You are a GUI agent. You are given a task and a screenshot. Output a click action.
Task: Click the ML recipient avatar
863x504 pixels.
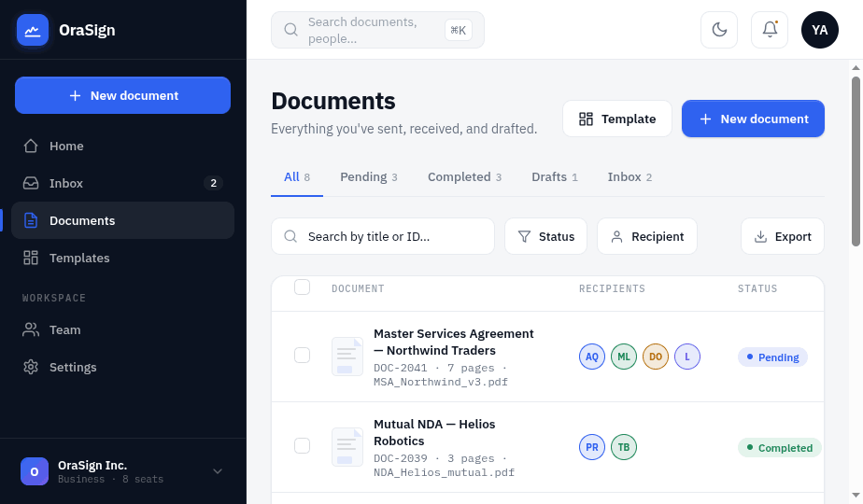[624, 357]
